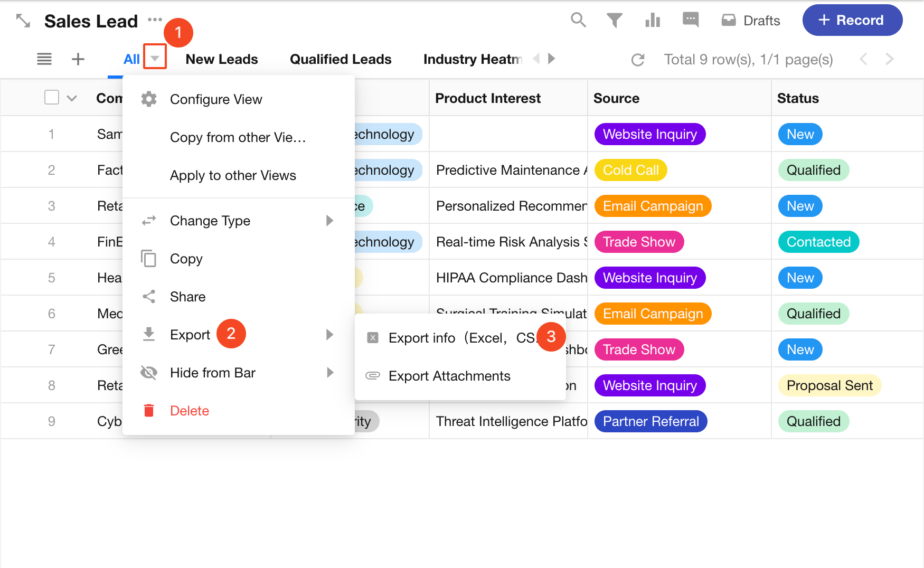924x568 pixels.
Task: Choose Configure View in menu
Action: (215, 99)
